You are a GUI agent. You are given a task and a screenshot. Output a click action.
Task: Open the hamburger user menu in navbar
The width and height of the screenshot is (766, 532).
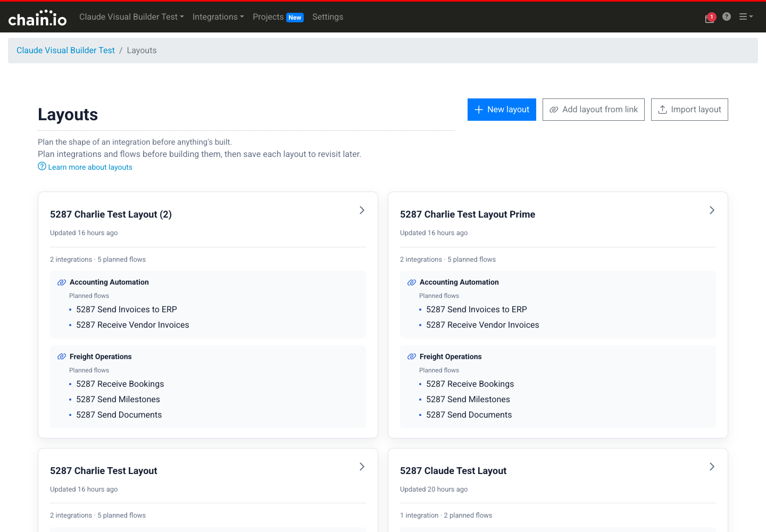click(746, 16)
